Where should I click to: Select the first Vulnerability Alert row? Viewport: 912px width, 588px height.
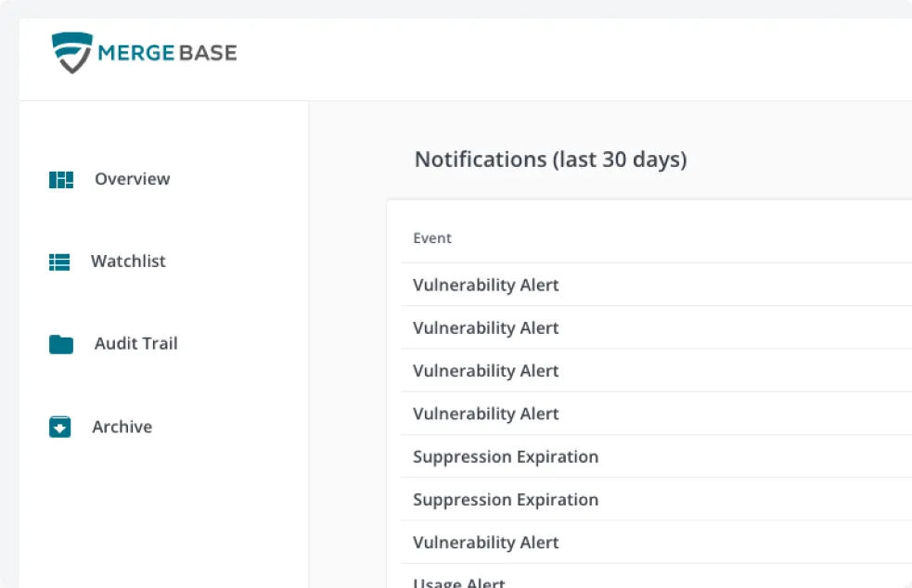coord(485,285)
